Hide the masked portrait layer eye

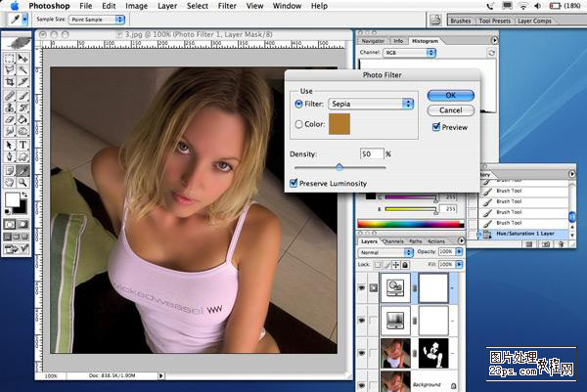[362, 353]
